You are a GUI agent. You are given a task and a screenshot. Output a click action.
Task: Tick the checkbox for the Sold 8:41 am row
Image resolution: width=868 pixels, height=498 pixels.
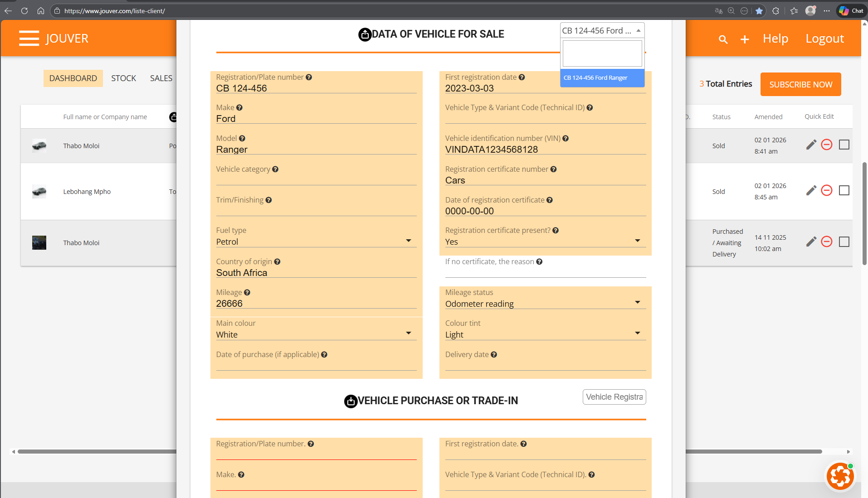pyautogui.click(x=844, y=145)
